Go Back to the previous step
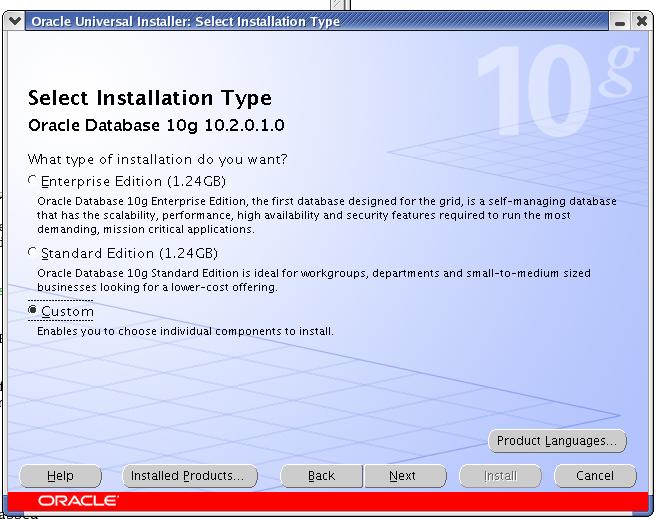The width and height of the screenshot is (656, 520). (x=321, y=476)
